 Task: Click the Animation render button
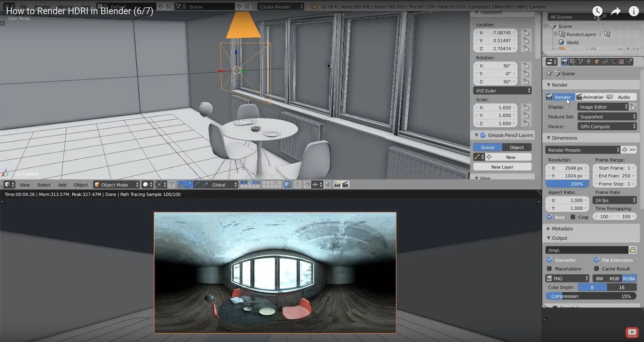tap(590, 97)
